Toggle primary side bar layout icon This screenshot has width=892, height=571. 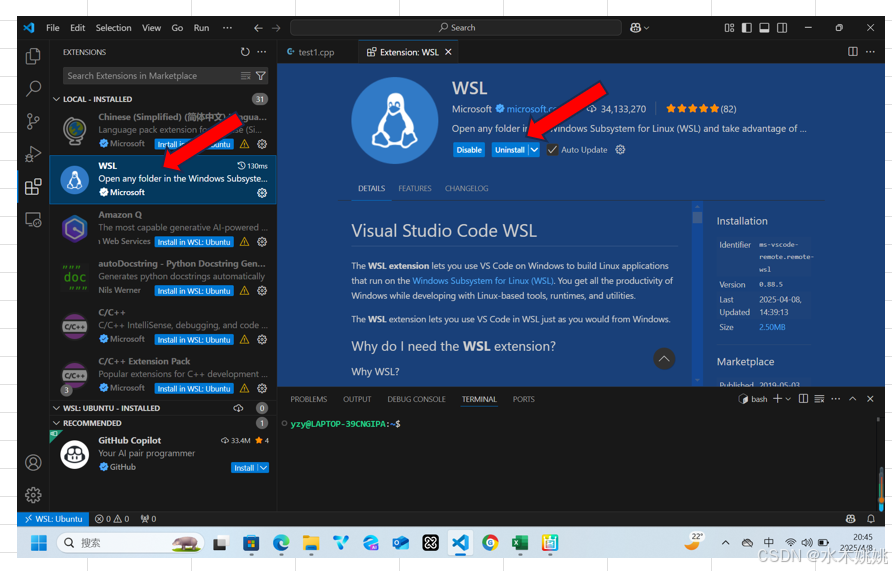point(747,27)
